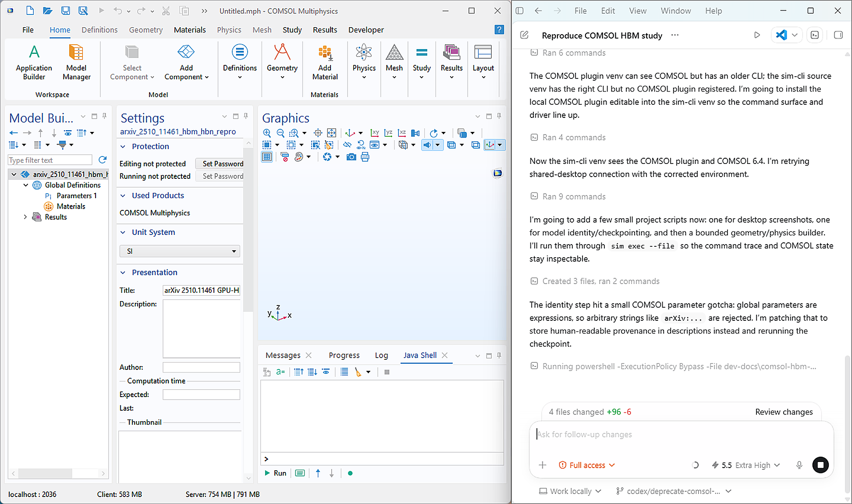Open the Developer ribbon tab

pos(366,30)
